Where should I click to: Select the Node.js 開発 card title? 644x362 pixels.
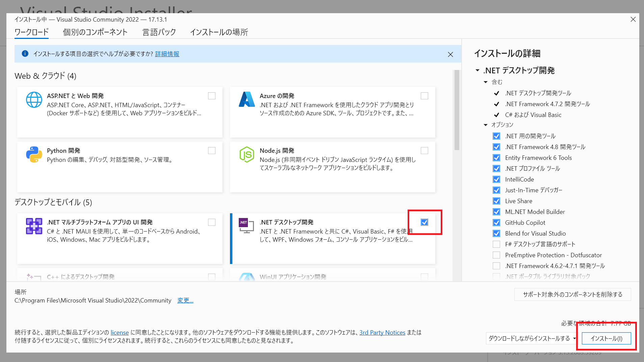tap(277, 151)
